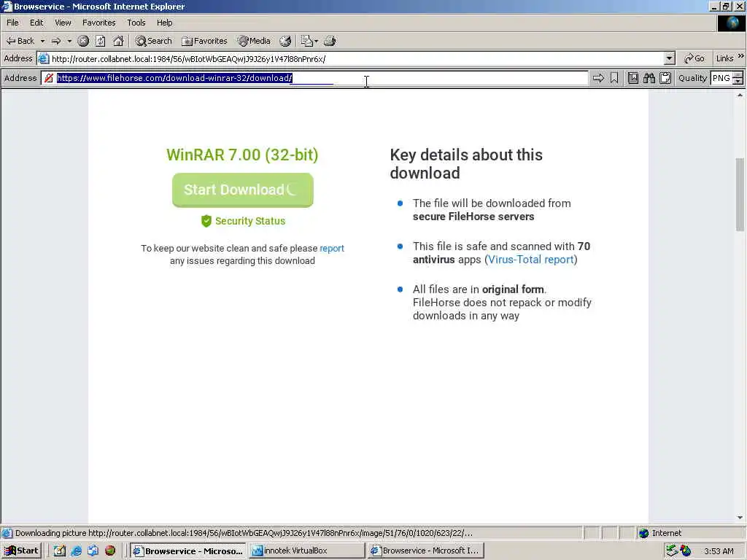This screenshot has width=747, height=560.
Task: Click the Start Download button
Action: point(242,190)
